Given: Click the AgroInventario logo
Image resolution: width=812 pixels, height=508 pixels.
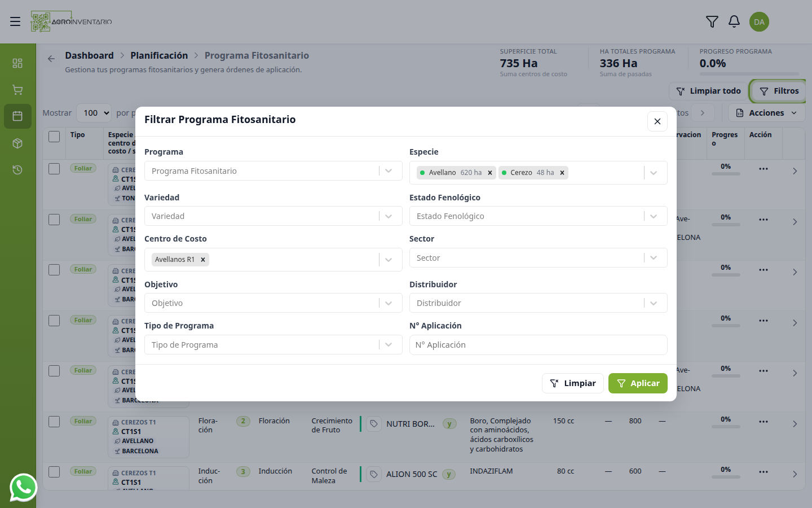Looking at the screenshot, I should click(x=72, y=22).
